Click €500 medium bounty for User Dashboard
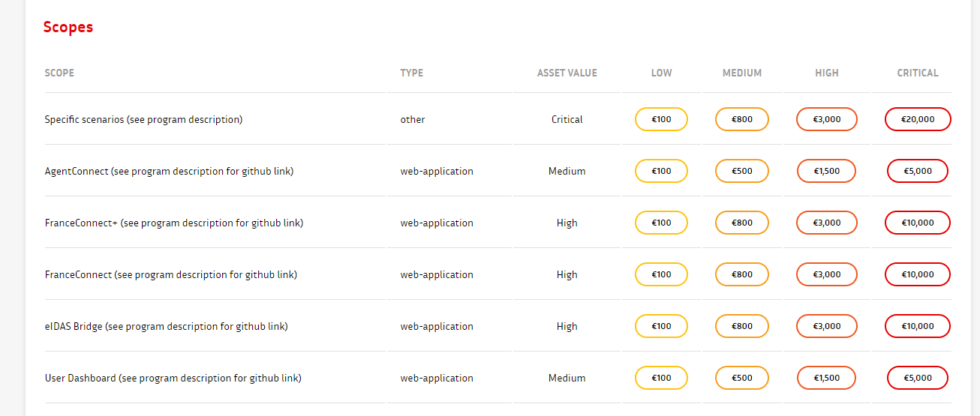 point(742,378)
